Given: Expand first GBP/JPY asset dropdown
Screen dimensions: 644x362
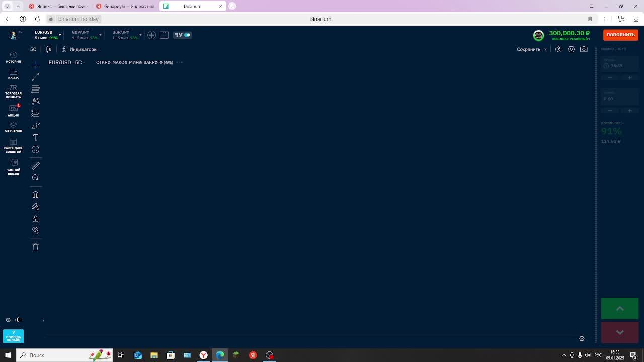Looking at the screenshot, I should (x=100, y=35).
